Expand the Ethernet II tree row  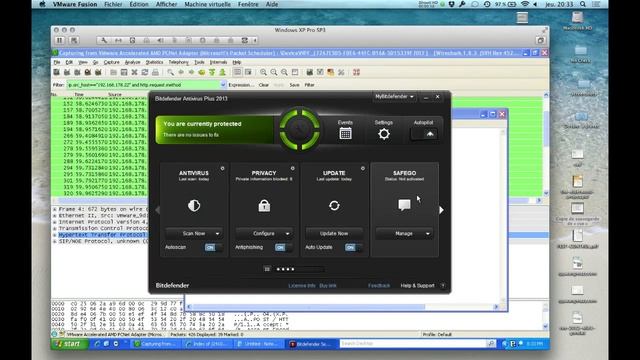click(54, 216)
